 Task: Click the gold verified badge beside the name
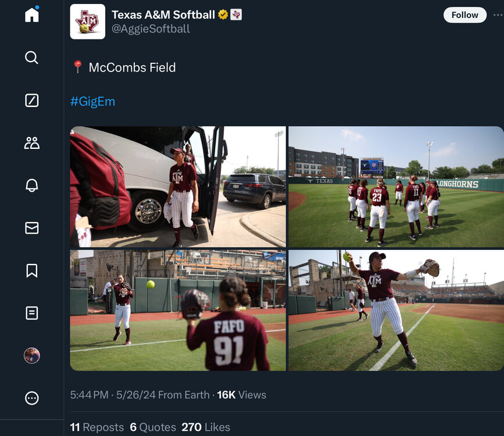coord(223,15)
